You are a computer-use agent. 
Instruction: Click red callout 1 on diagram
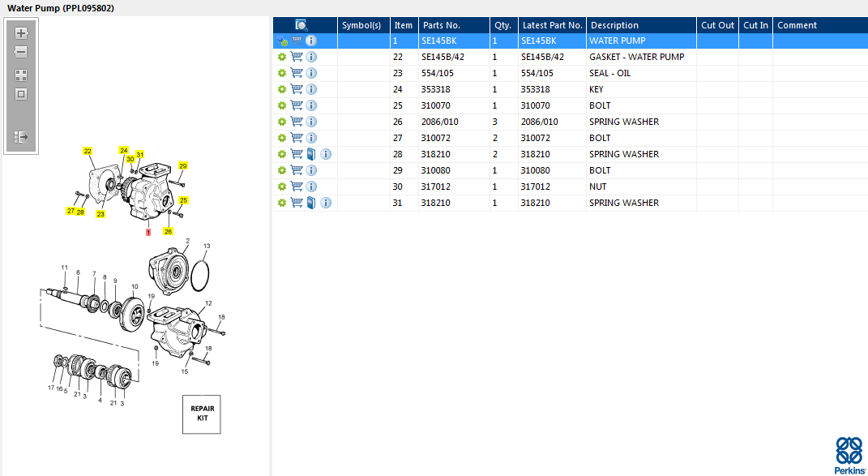148,233
